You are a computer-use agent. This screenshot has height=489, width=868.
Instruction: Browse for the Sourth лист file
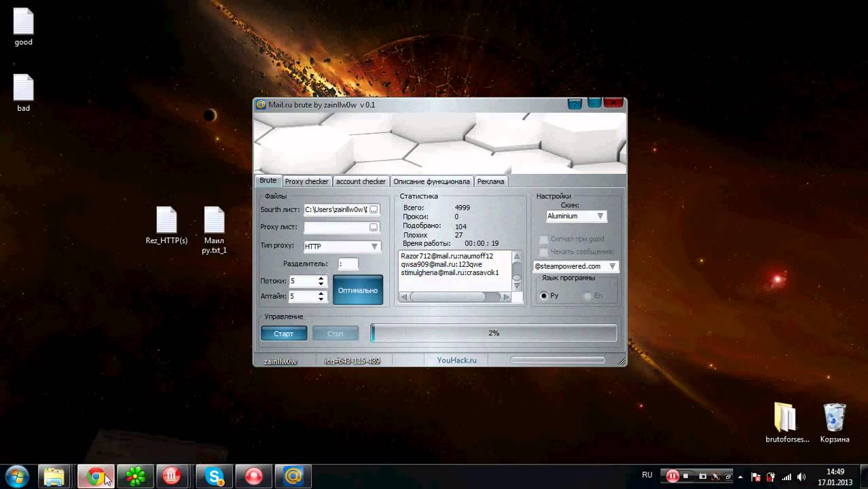pos(374,210)
